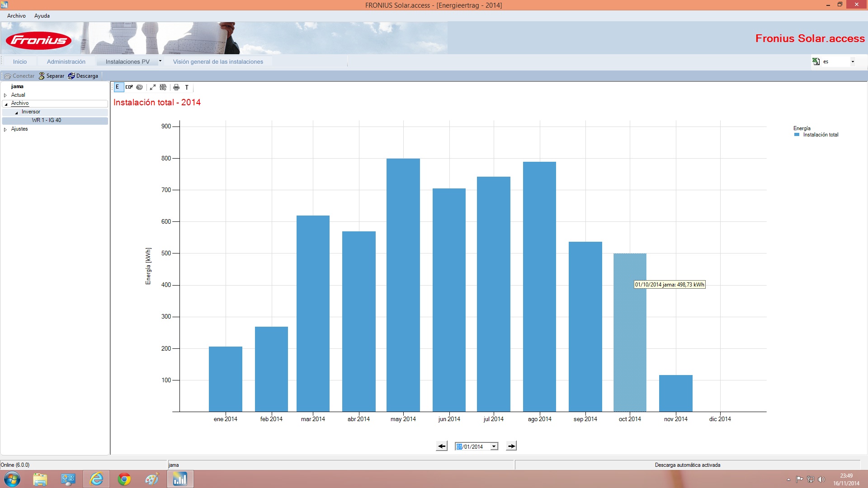Select the Instalaciones PV tab

pyautogui.click(x=127, y=61)
